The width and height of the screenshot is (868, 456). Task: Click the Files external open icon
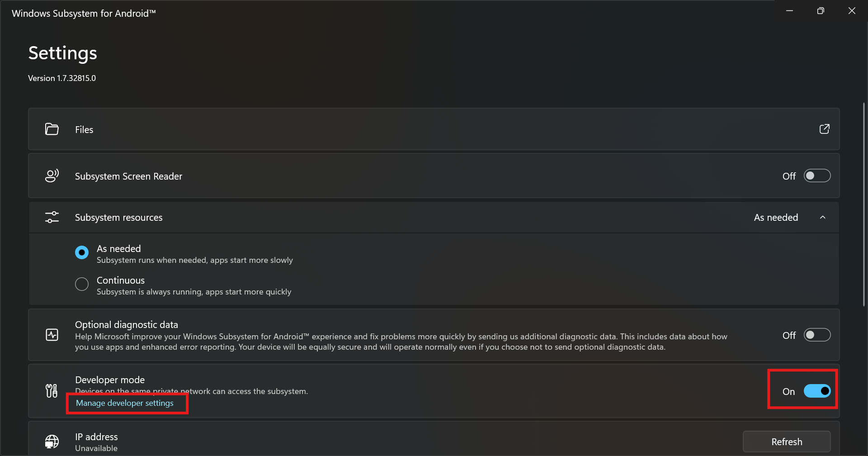(x=824, y=129)
